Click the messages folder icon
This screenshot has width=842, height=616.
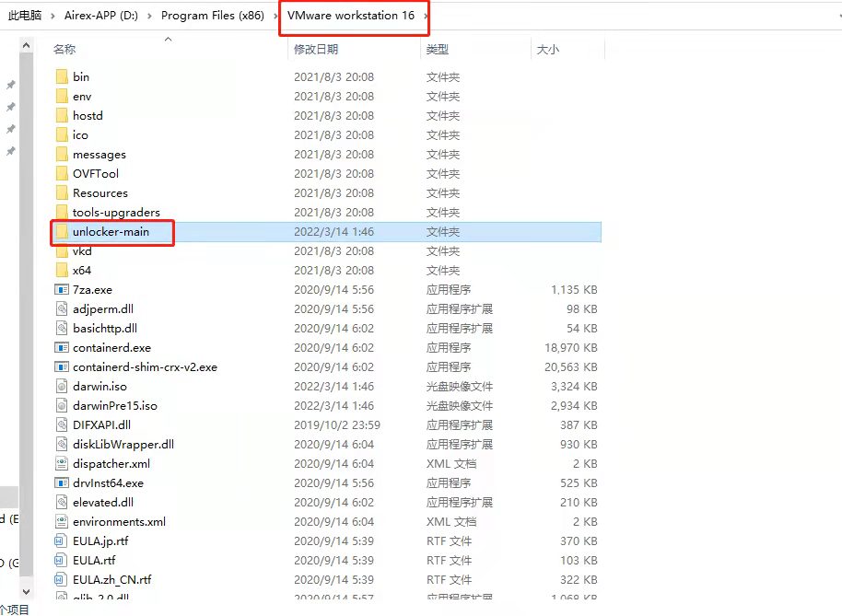(62, 154)
